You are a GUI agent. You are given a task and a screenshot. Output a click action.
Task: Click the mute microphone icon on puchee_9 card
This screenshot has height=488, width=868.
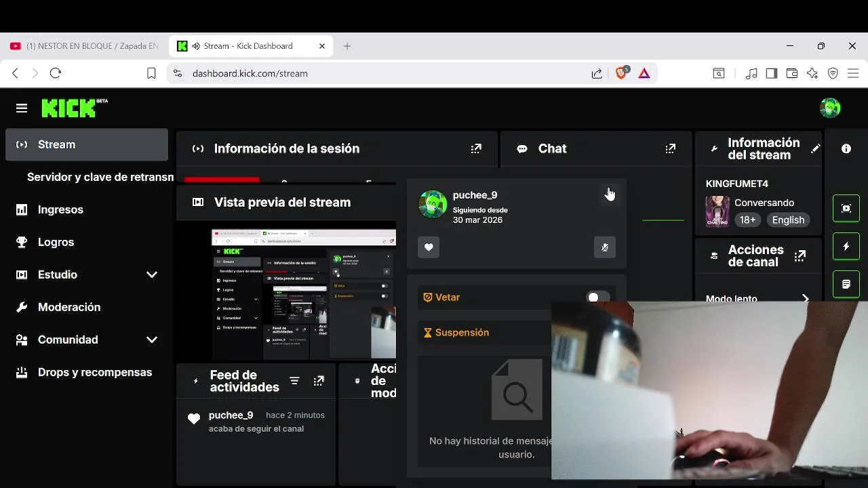605,247
